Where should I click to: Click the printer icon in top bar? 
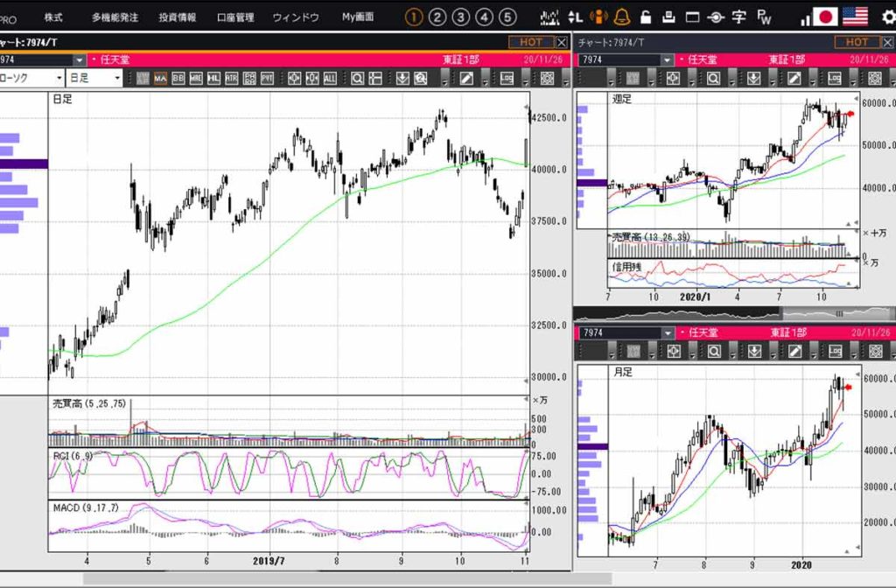[668, 17]
